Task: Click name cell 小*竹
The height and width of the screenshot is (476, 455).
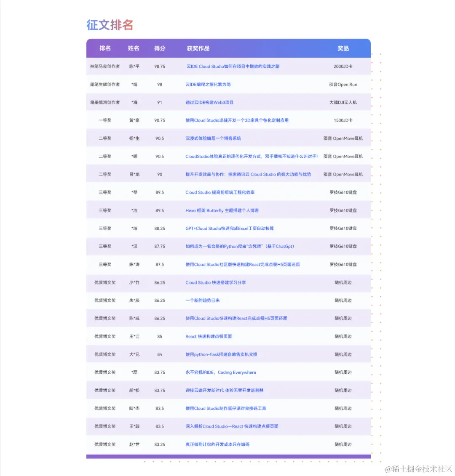Action: (x=134, y=283)
